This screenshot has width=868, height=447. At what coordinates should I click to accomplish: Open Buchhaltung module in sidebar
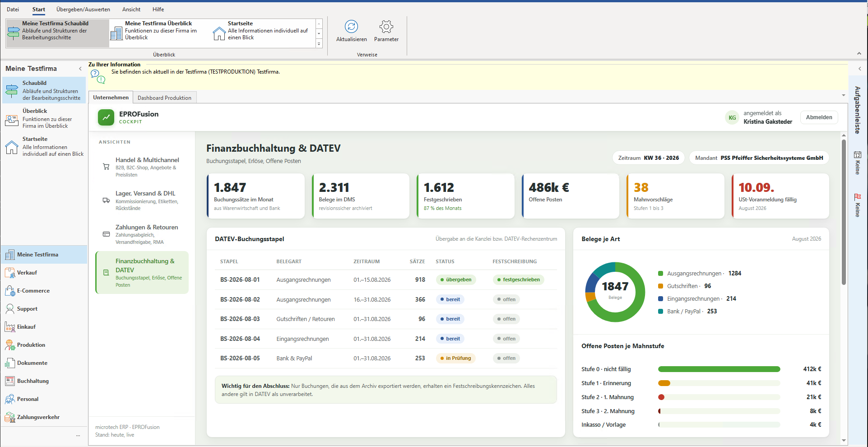(x=44, y=381)
